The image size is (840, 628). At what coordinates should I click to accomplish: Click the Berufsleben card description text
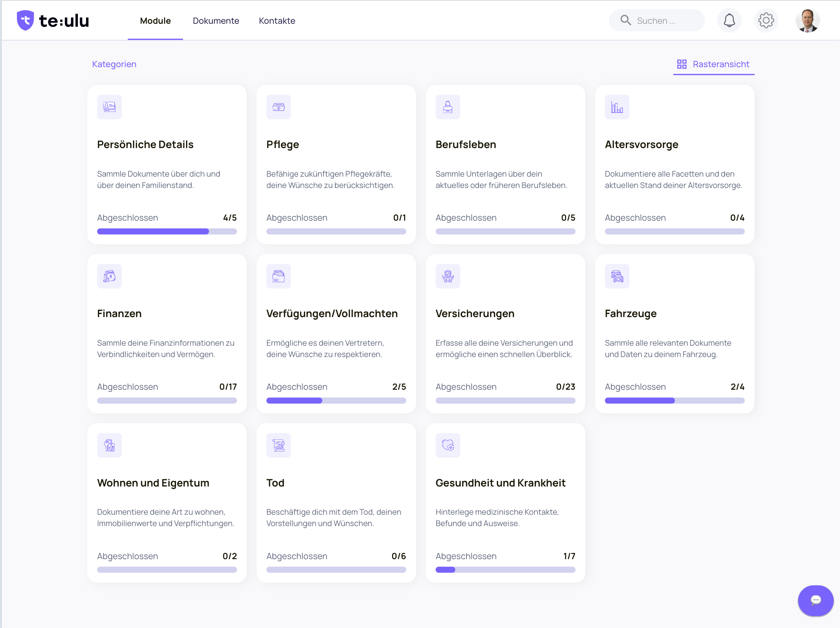click(x=501, y=179)
